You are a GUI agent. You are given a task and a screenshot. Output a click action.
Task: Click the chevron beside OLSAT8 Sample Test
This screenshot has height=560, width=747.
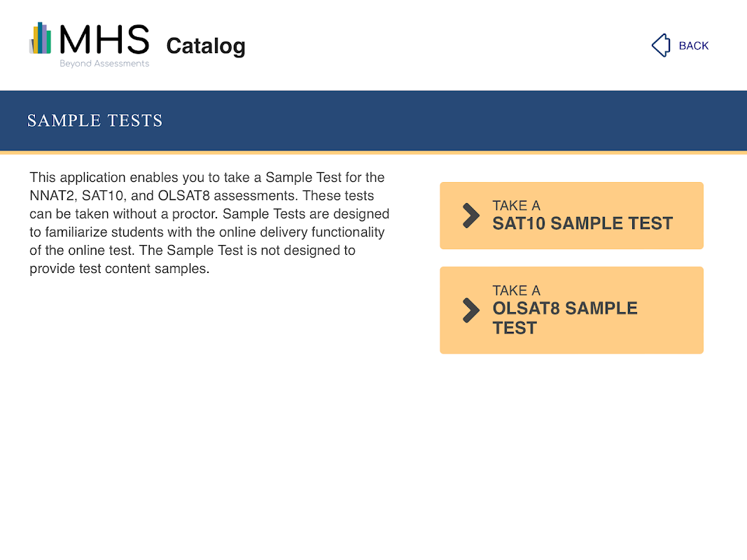[471, 310]
